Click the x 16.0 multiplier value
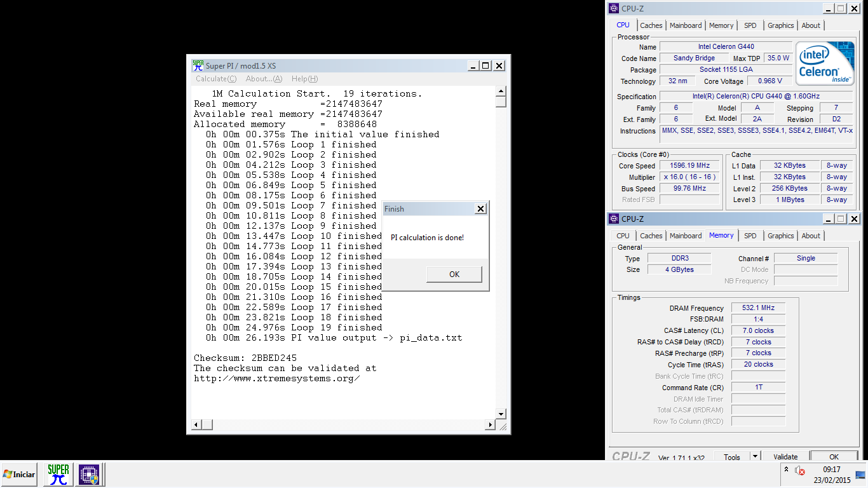This screenshot has width=868, height=488. [689, 177]
